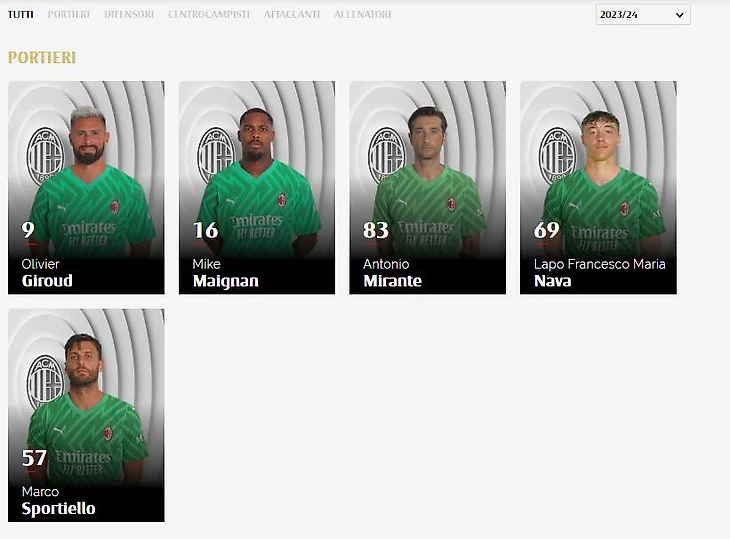Open the CENTROCAMPISTI tab
The width and height of the screenshot is (730, 539).
[x=209, y=14]
